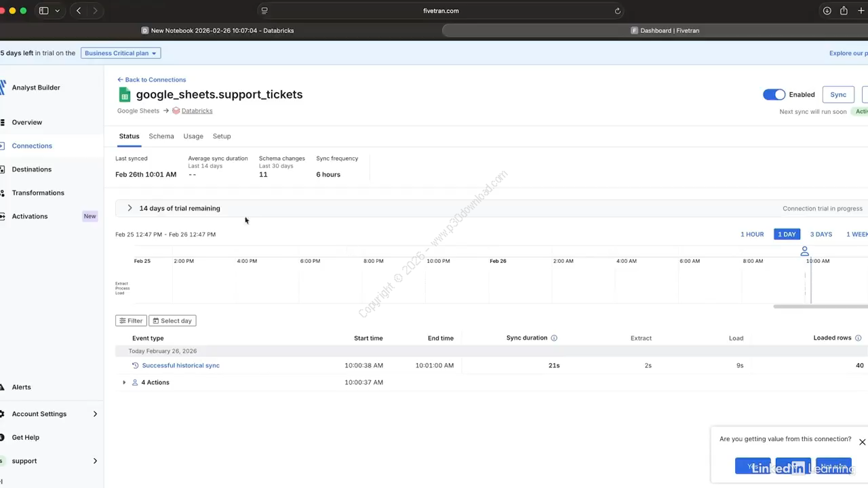Screen dimensions: 868x488
Task: Click the timeline horizontal scrollbar
Action: 821,306
